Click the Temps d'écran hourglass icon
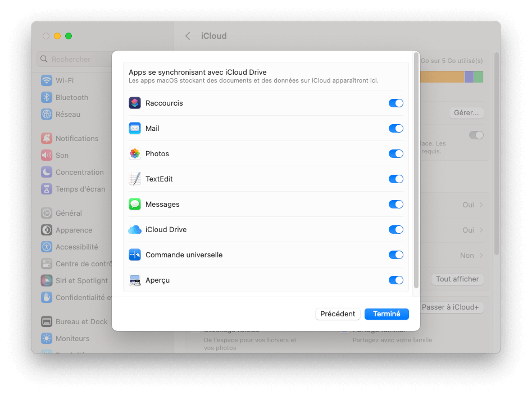Screen dimensions: 532x395 coord(47,189)
